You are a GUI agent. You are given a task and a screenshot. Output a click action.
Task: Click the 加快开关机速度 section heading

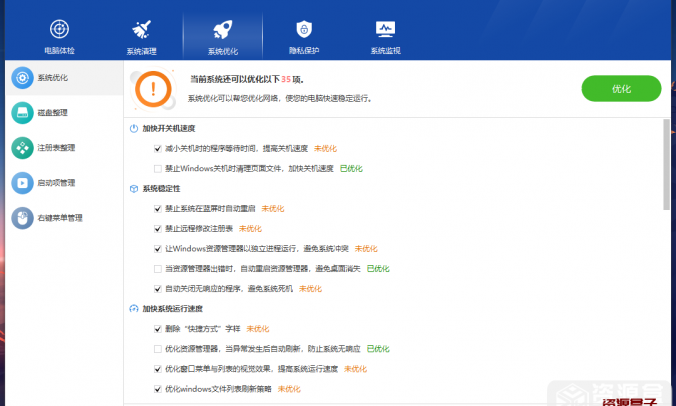click(x=169, y=128)
